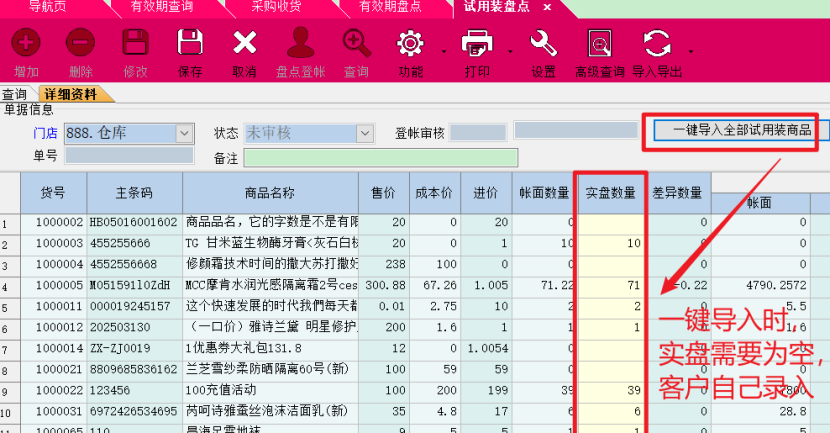Screen dimensions: 830x433
Task: Select the row number 1 header
Action: pos(10,224)
